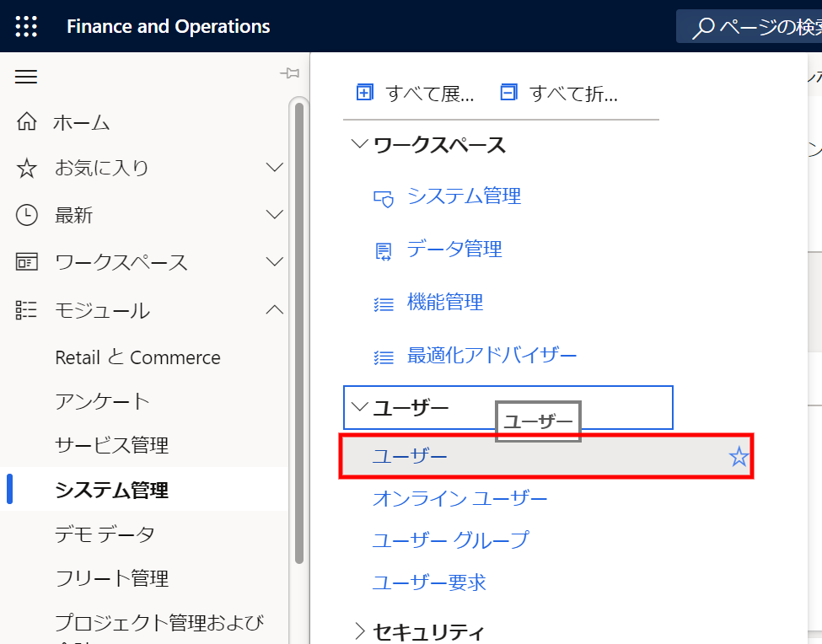This screenshot has height=644, width=822.
Task: Collapse the ワークスペース section chevron
Action: (x=359, y=143)
